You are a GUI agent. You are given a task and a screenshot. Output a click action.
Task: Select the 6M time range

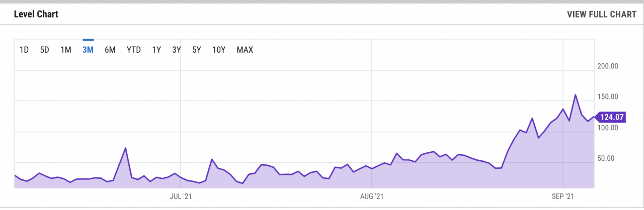(110, 50)
